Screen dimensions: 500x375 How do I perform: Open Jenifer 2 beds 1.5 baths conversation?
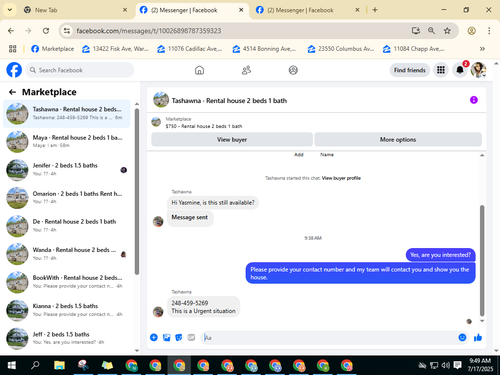[x=67, y=169]
